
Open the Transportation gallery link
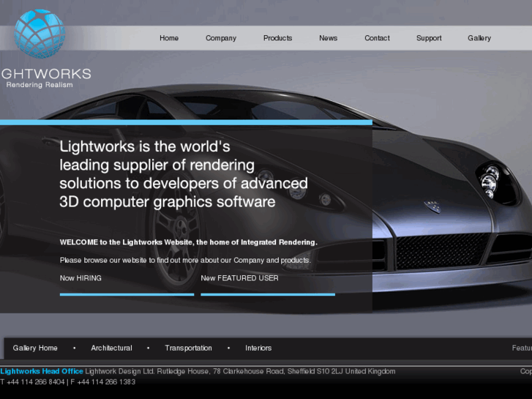click(x=188, y=348)
